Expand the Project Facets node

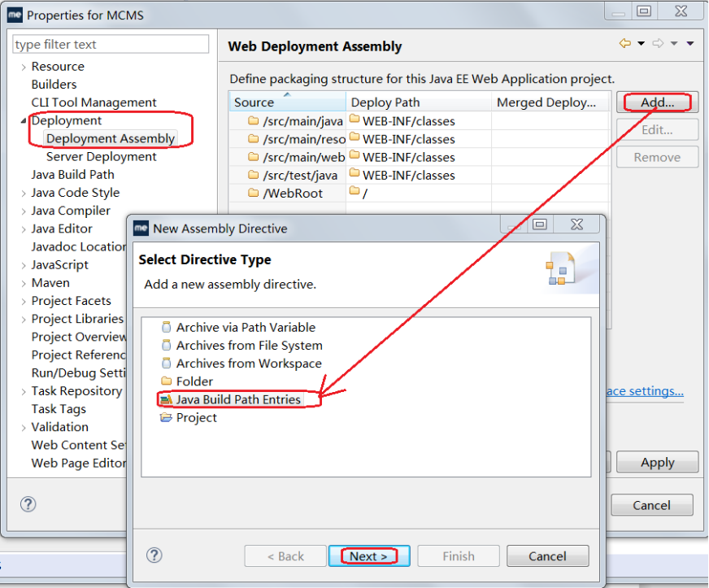[x=24, y=302]
